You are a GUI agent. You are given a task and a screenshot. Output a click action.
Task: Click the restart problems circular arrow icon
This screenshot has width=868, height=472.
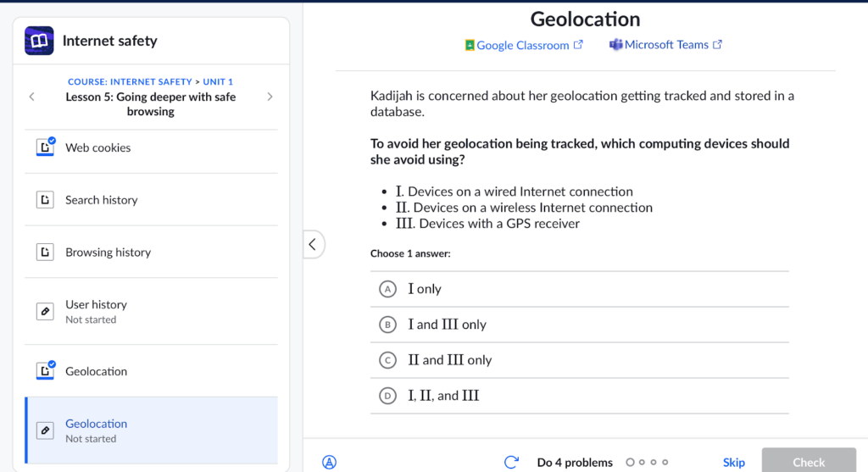pos(511,462)
